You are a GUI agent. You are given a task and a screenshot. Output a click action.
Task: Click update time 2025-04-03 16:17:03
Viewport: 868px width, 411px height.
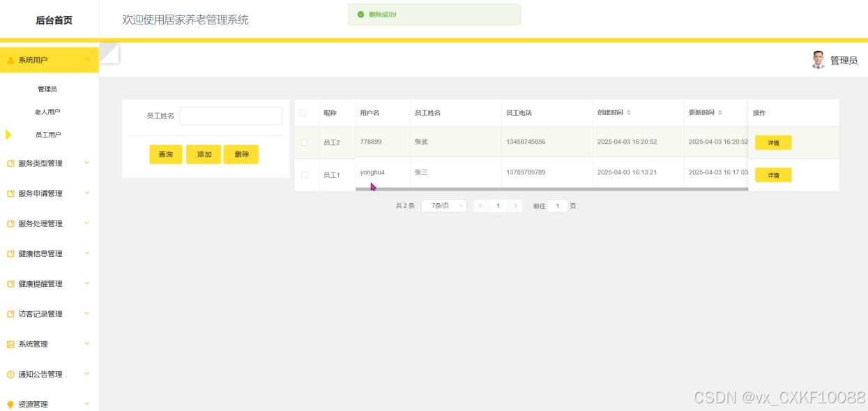(x=718, y=172)
